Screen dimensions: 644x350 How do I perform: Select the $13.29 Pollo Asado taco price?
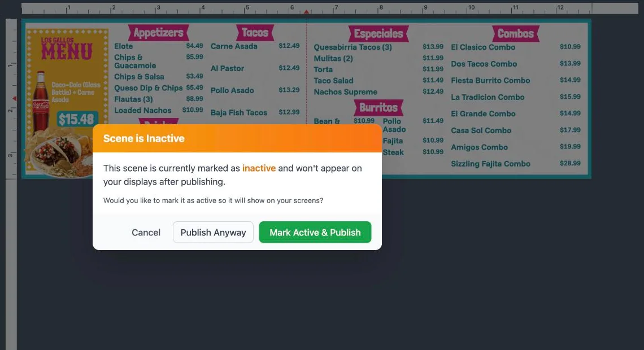click(289, 90)
